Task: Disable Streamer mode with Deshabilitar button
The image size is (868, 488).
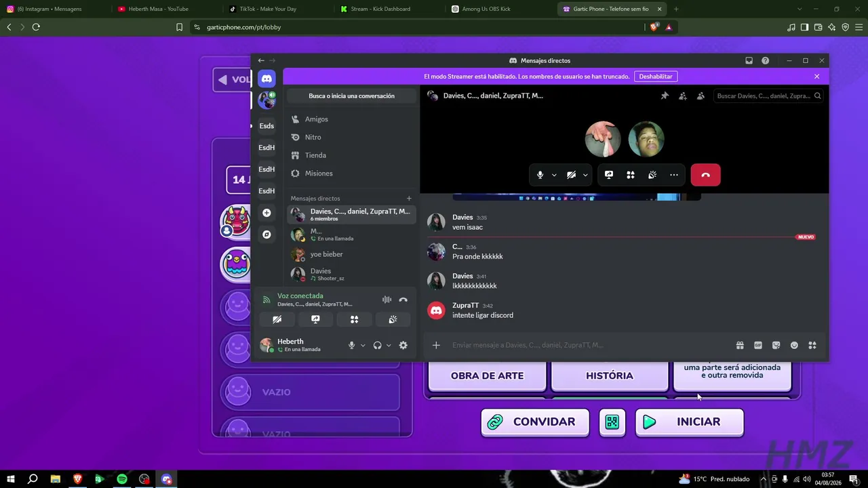Action: coord(656,77)
